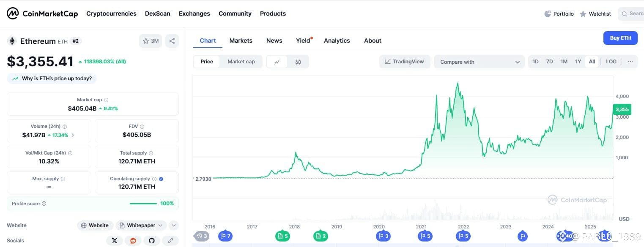Switch to the Analytics tab

pyautogui.click(x=337, y=41)
